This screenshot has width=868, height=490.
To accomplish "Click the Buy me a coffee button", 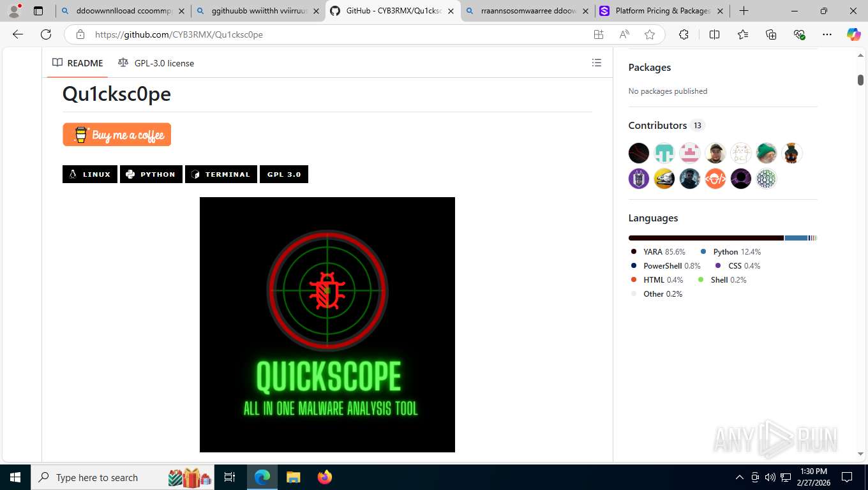I will 117,135.
